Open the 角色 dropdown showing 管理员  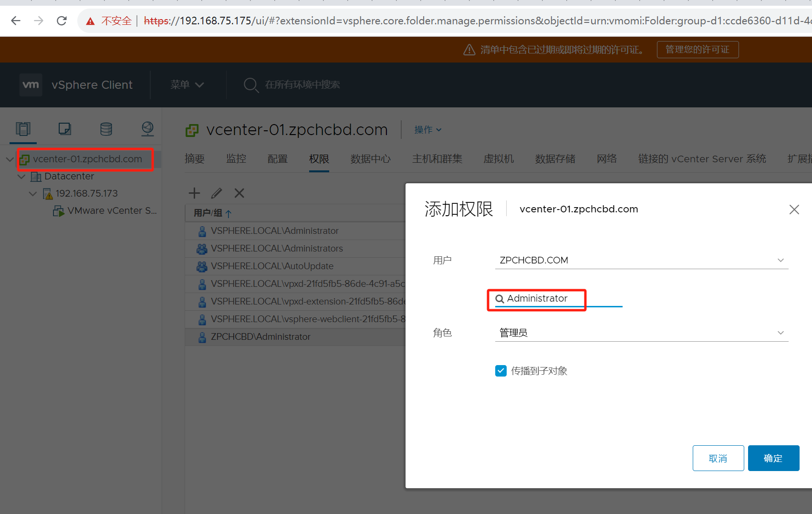(642, 333)
